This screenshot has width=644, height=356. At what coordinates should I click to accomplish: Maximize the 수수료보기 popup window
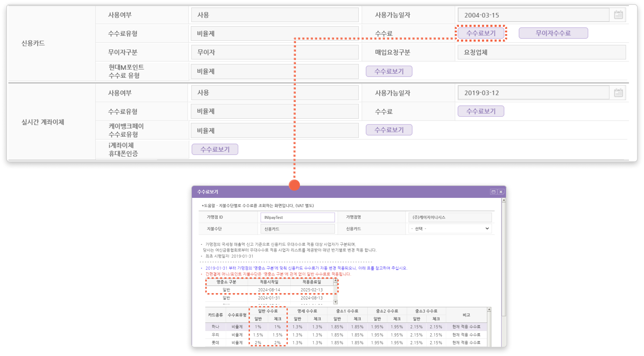click(x=493, y=192)
